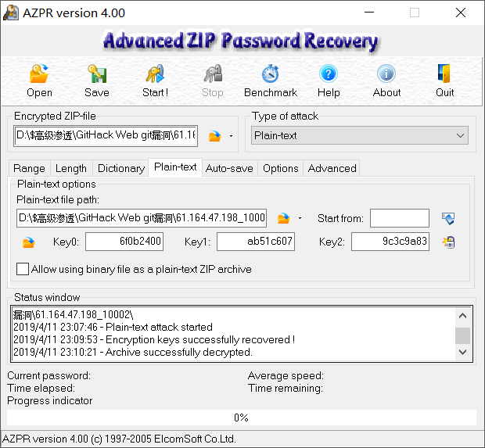Click the Open toolbar icon
The height and width of the screenshot is (448, 485).
tap(39, 73)
